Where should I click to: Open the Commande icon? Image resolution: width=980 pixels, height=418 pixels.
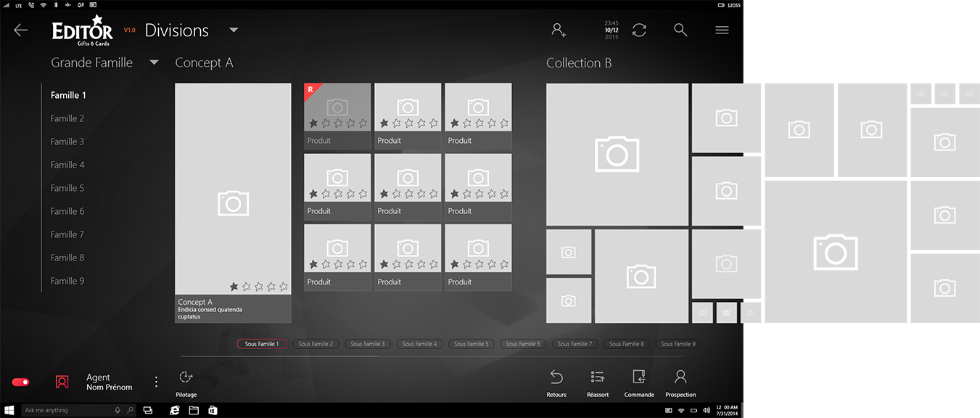tap(639, 377)
